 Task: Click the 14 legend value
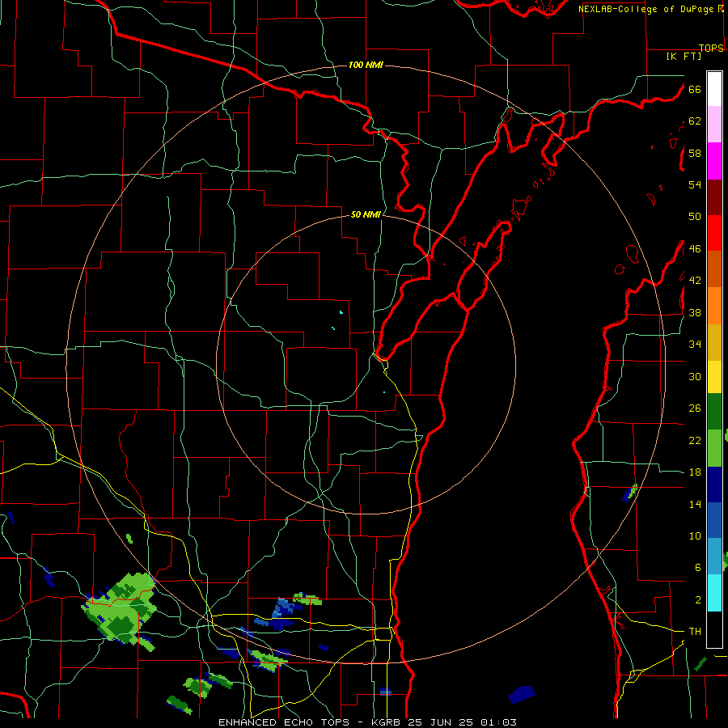point(695,504)
